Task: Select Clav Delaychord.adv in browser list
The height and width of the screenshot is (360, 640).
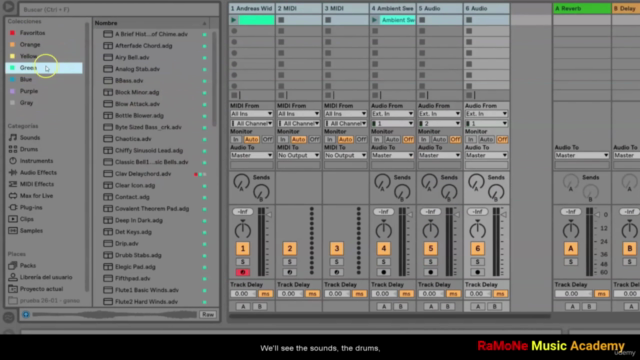Action: point(143,174)
